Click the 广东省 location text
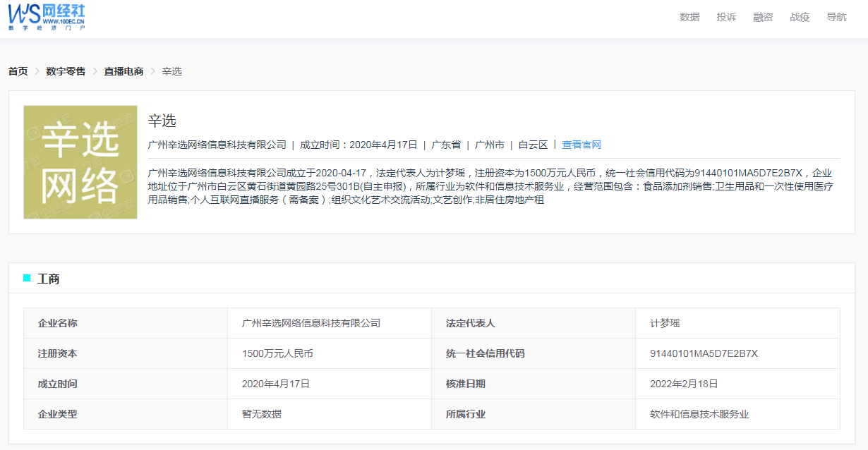The image size is (868, 450). (446, 145)
